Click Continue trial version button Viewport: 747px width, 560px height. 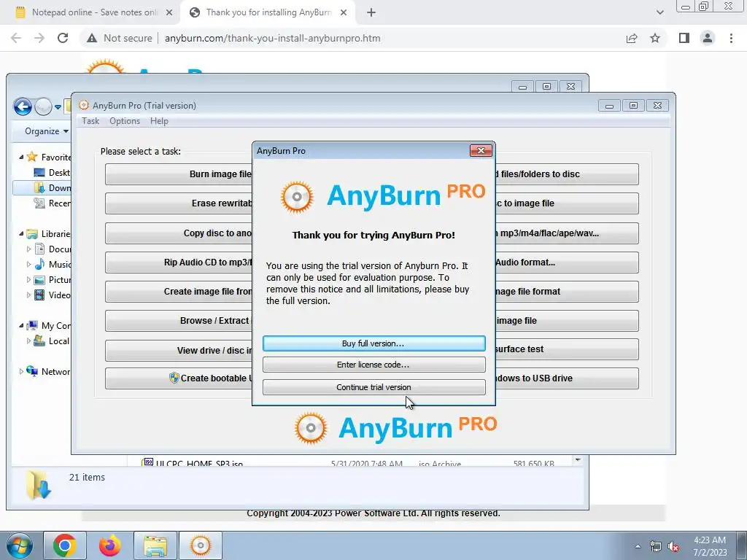(374, 387)
